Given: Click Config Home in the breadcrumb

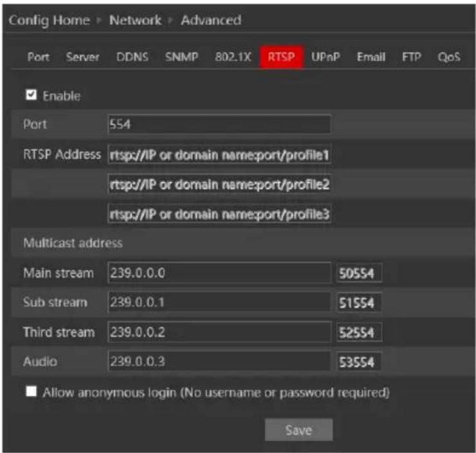Looking at the screenshot, I should coord(50,21).
